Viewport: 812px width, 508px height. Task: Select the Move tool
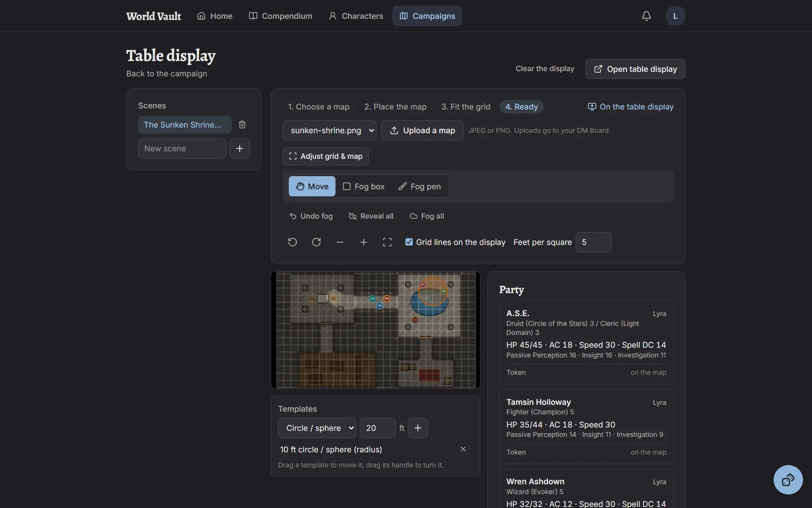point(312,186)
